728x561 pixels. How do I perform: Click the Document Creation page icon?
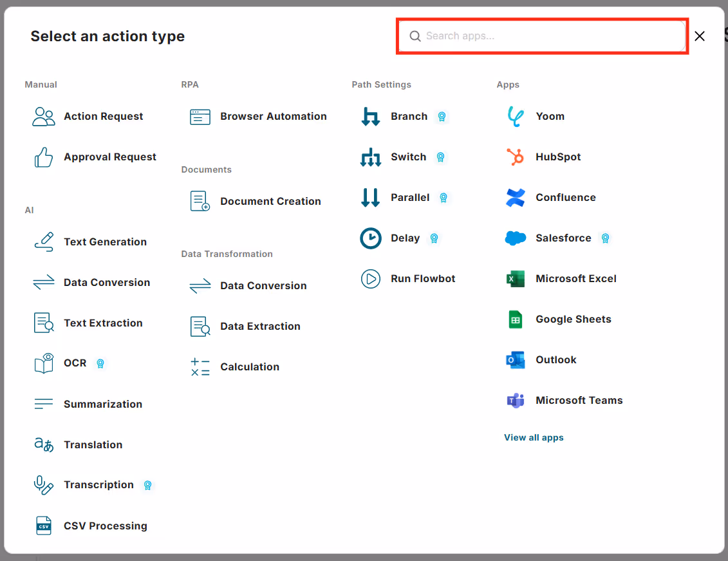(x=200, y=201)
